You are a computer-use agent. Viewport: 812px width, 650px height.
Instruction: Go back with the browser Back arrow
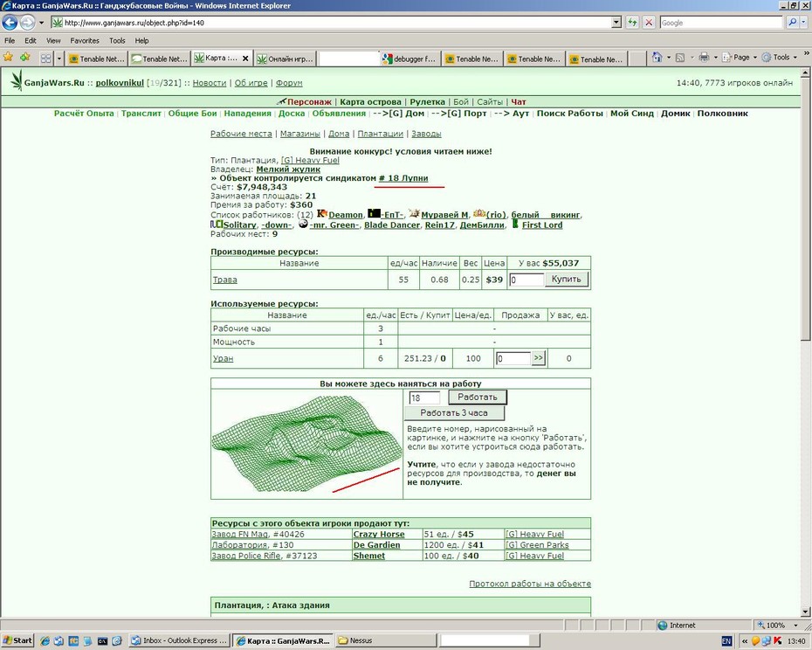[10, 23]
